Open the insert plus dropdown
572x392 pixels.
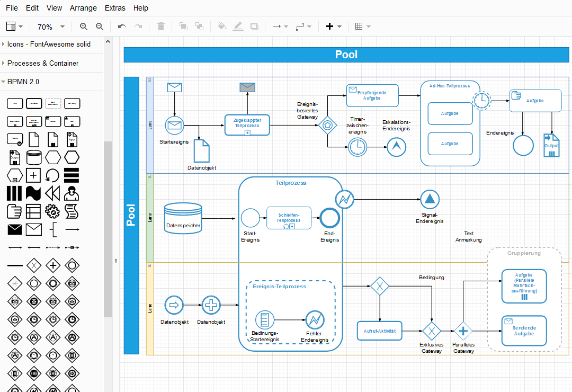pos(334,26)
